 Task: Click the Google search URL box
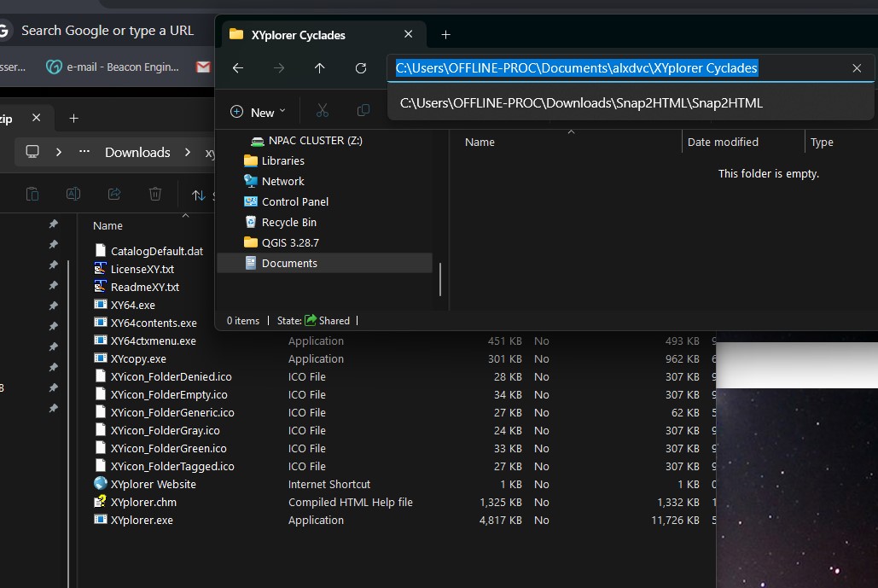click(x=108, y=31)
